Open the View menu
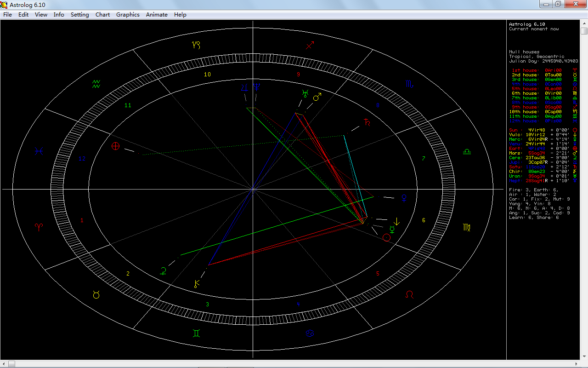 41,14
